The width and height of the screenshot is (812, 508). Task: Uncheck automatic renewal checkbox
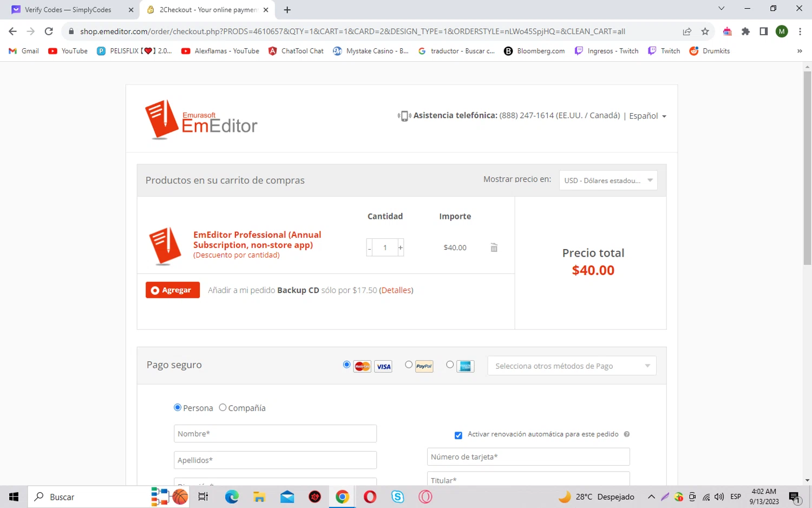click(x=459, y=435)
